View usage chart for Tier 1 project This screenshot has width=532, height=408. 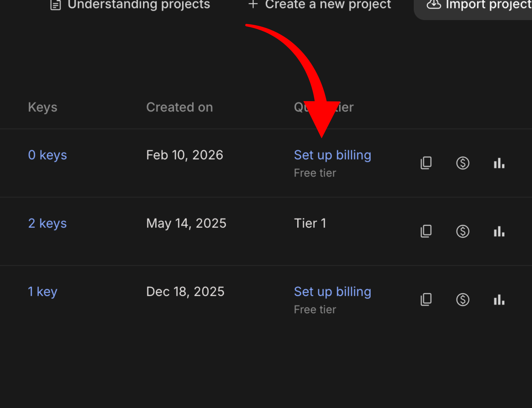tap(499, 231)
